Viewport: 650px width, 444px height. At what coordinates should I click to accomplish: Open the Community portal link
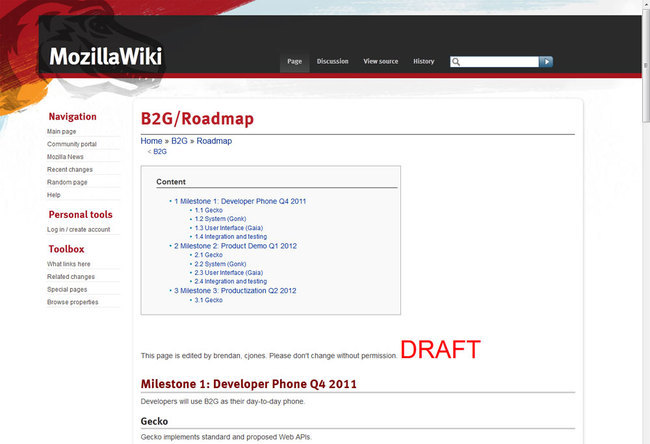point(72,144)
